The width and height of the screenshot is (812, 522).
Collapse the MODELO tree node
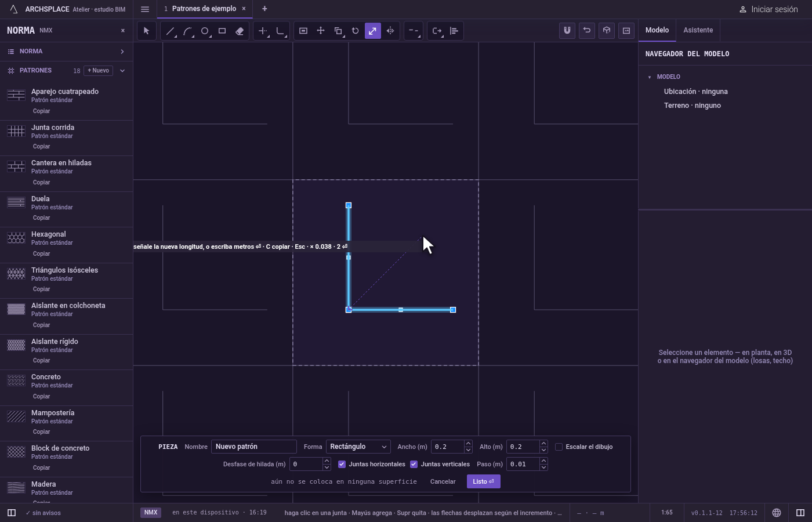650,77
